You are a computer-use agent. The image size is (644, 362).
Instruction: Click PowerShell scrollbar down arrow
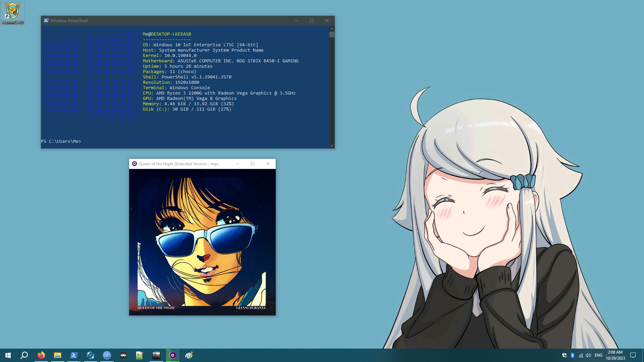click(332, 146)
